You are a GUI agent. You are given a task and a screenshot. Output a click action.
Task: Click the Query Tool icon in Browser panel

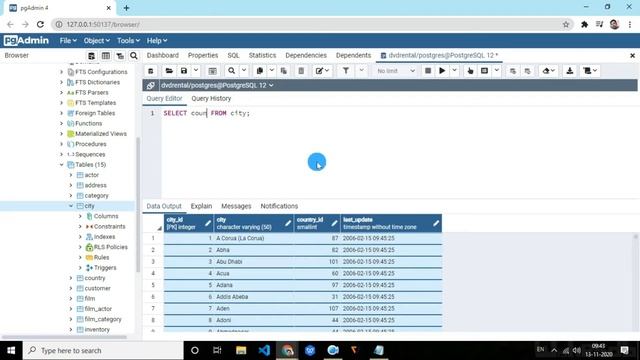coord(91,56)
